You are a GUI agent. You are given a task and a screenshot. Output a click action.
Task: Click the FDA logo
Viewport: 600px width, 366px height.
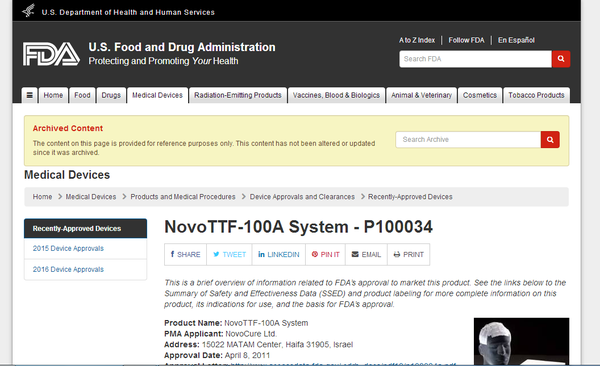point(51,54)
